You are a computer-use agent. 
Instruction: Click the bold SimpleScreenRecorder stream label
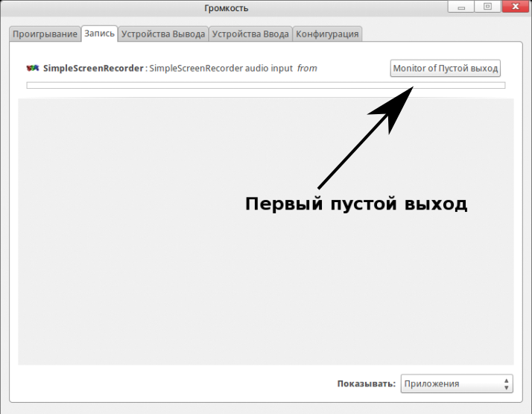93,69
